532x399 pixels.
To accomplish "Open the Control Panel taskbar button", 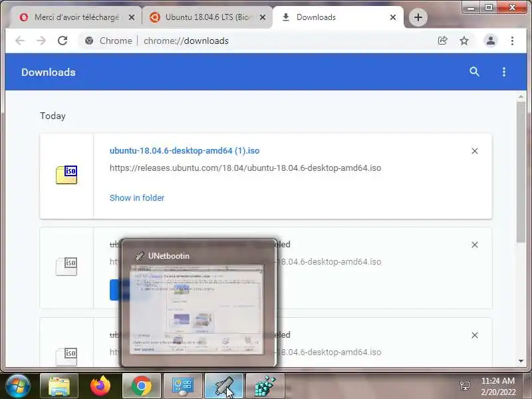I will [x=183, y=386].
